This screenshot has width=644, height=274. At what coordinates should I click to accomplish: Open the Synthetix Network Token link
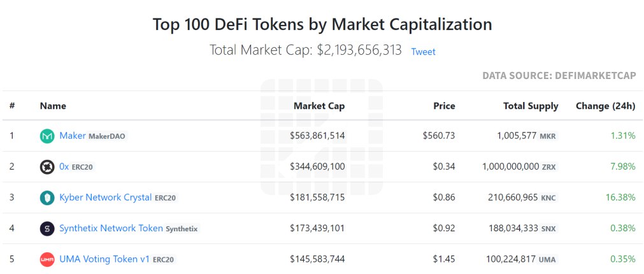111,228
